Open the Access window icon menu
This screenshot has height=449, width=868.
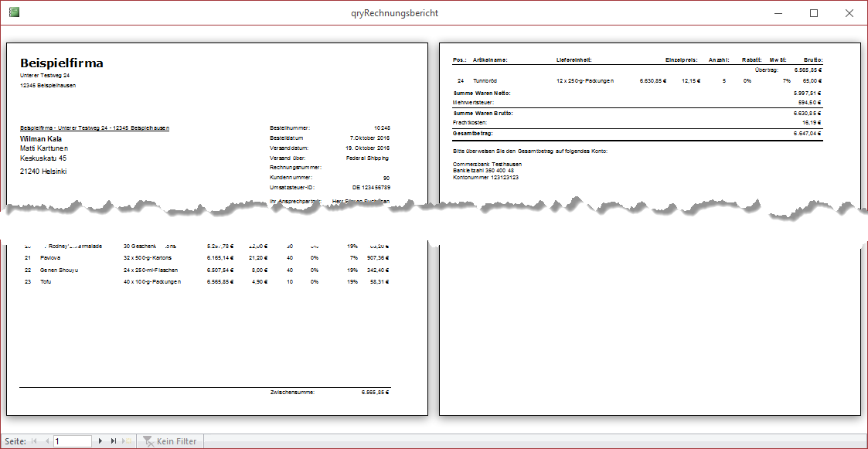click(x=15, y=12)
